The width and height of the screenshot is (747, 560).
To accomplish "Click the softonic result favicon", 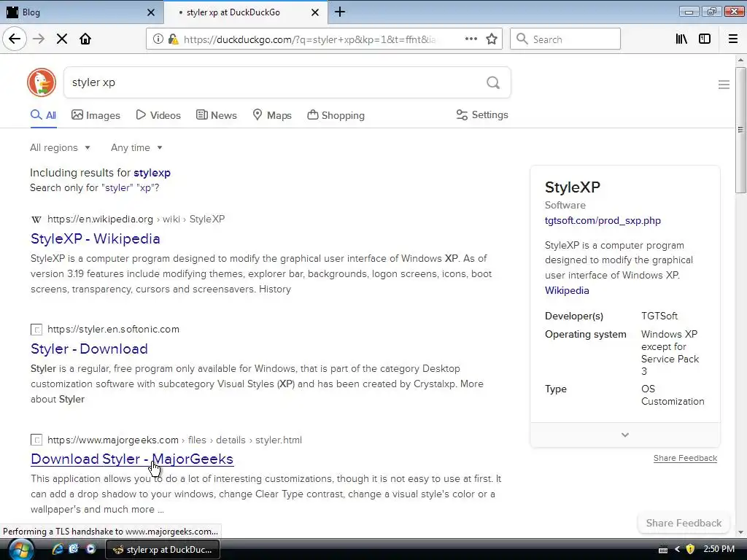I will coord(36,330).
